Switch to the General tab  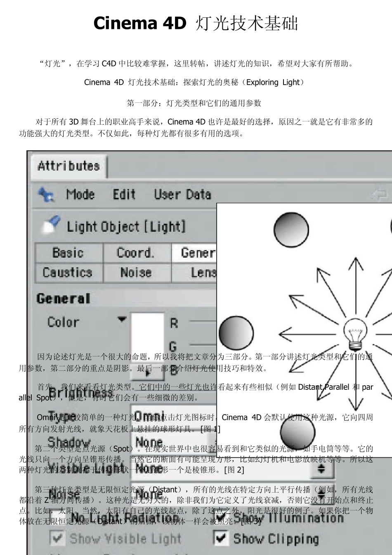point(194,253)
